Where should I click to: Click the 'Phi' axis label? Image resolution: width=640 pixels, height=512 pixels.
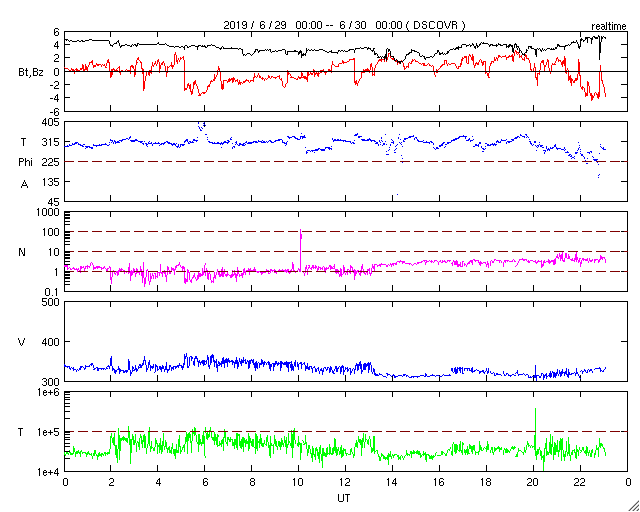click(x=25, y=163)
